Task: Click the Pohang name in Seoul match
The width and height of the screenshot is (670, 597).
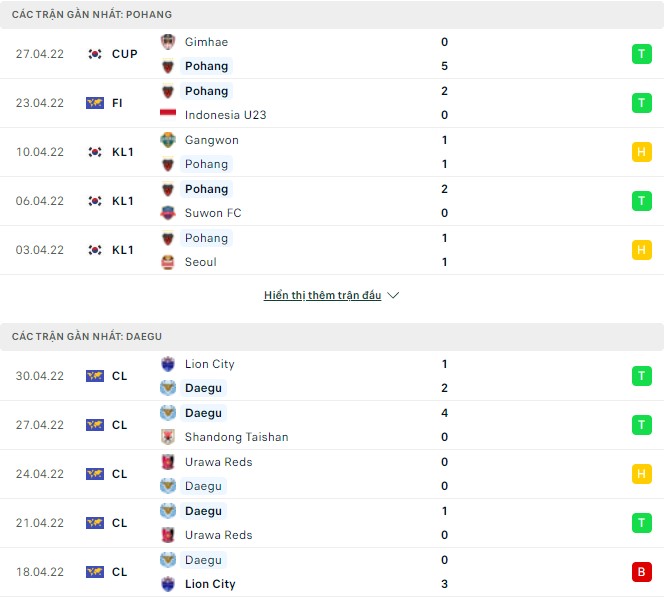Action: click(x=206, y=238)
